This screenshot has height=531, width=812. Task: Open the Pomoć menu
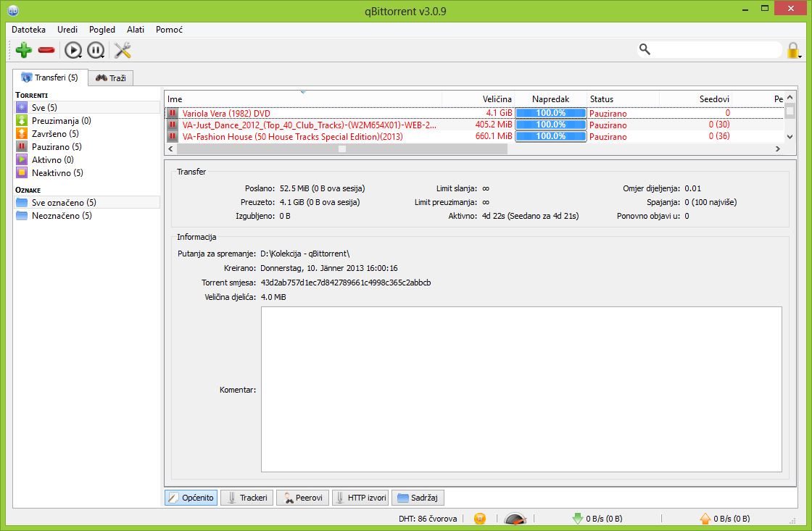pos(170,30)
